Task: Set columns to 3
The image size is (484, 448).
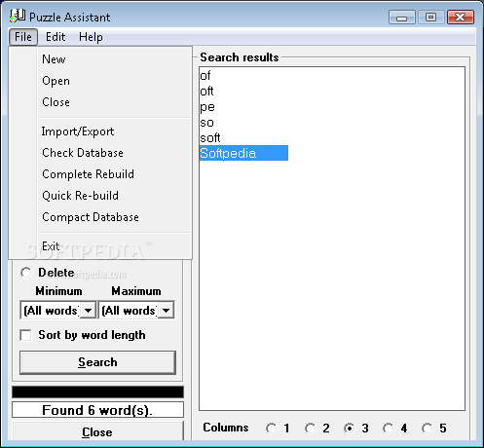Action: coord(350,429)
